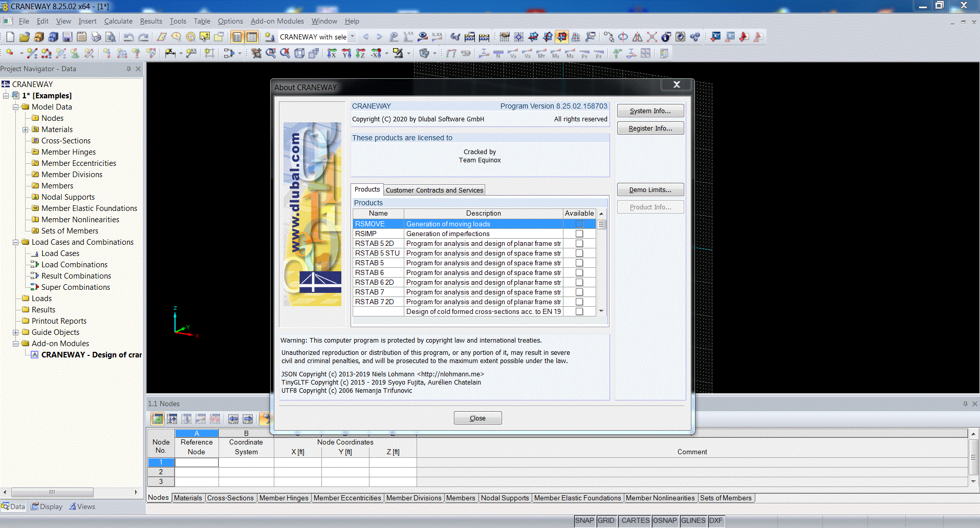
Task: Undo the last action with the Undo arrow
Action: [x=129, y=37]
